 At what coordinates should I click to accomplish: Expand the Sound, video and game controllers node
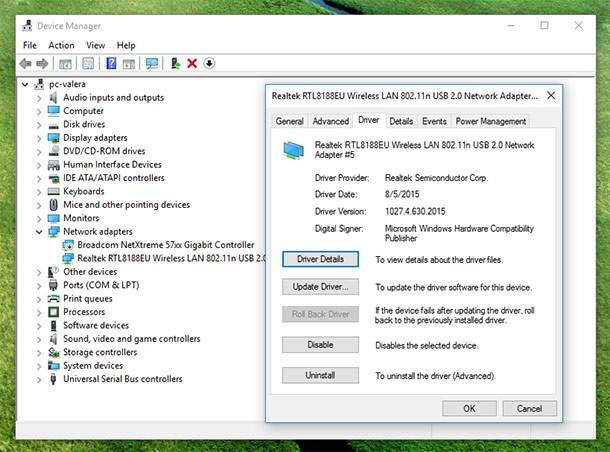[x=39, y=339]
